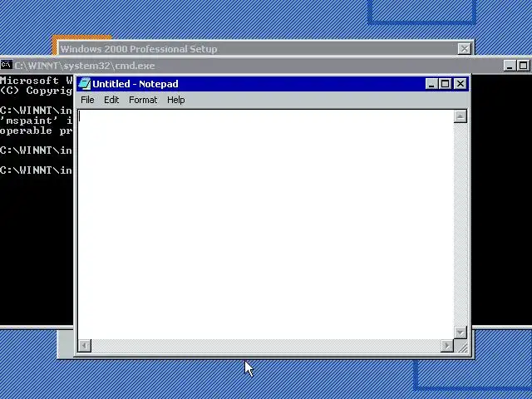
Task: Maximize the Notepad window
Action: click(446, 84)
